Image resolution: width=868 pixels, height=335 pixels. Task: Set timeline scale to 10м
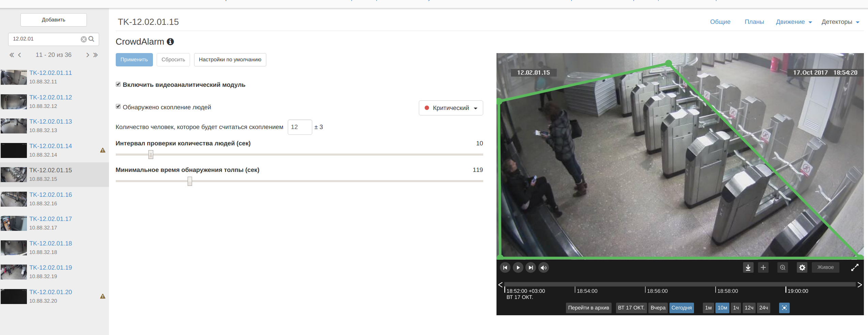[x=722, y=308]
